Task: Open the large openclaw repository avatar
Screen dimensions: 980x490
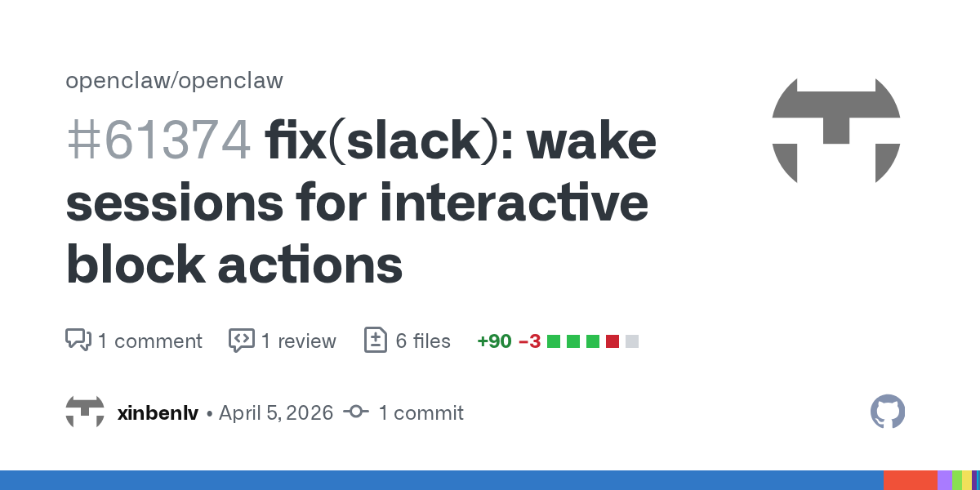Action: (835, 131)
